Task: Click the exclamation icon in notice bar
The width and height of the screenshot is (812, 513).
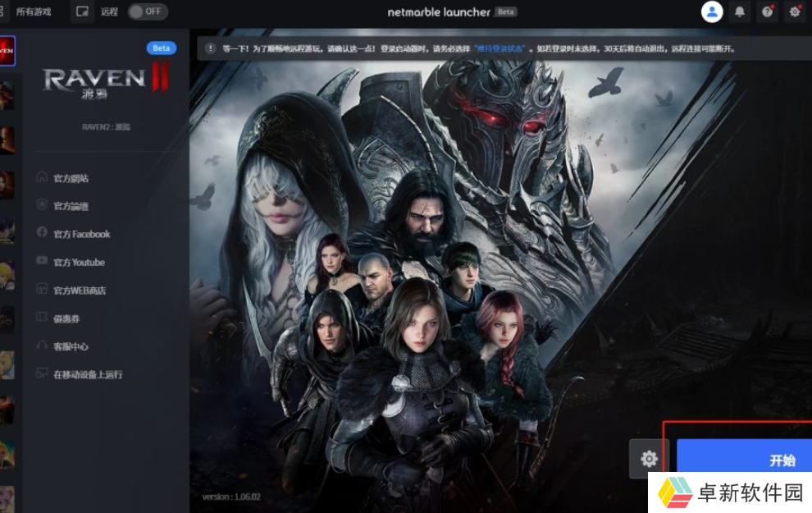Action: point(210,48)
